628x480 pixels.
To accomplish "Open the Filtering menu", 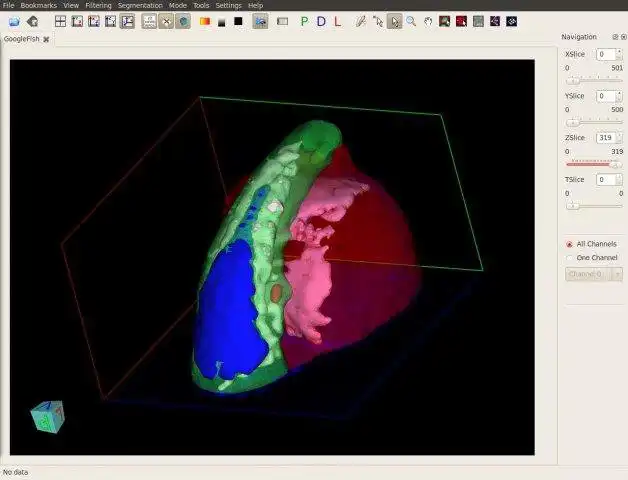I will 98,5.
